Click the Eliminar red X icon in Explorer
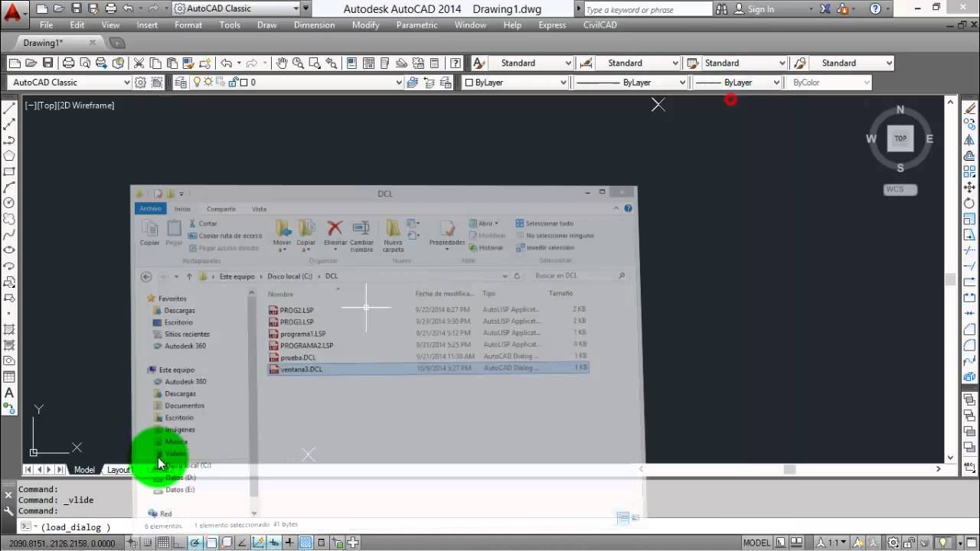Viewport: 980px width, 551px height. [335, 228]
